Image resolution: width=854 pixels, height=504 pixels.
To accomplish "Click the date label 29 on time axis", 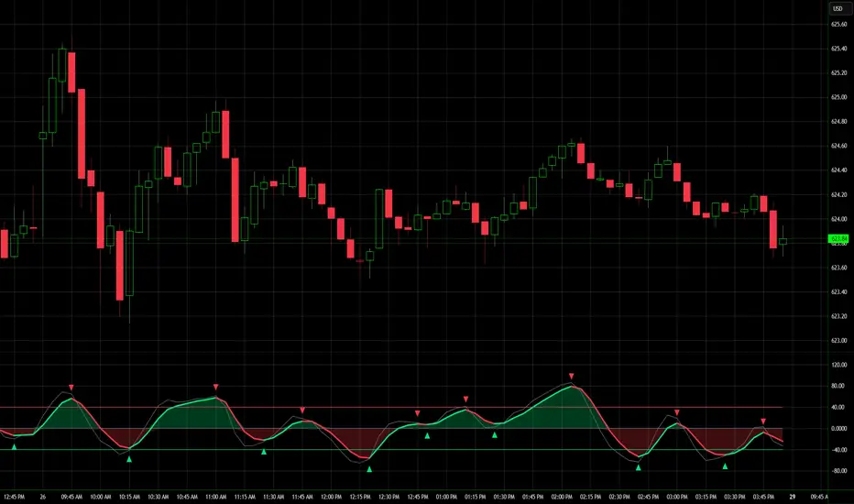I will [x=793, y=497].
